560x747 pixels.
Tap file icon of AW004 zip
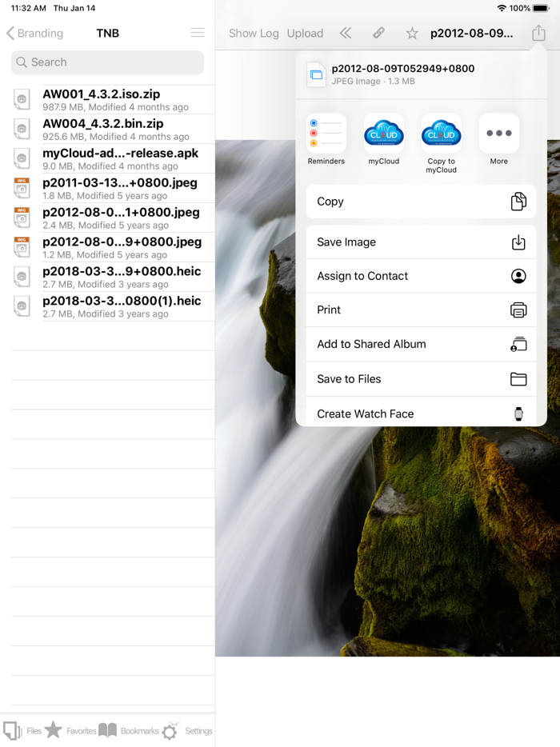(x=22, y=129)
